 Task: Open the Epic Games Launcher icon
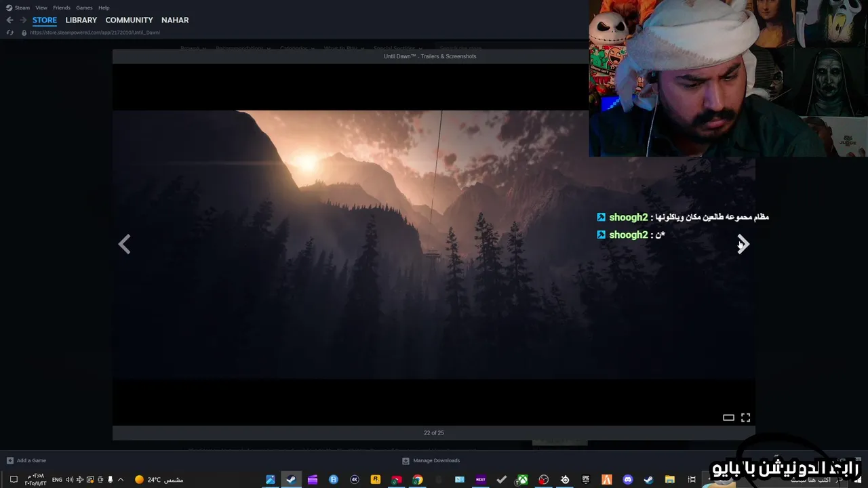(586, 479)
